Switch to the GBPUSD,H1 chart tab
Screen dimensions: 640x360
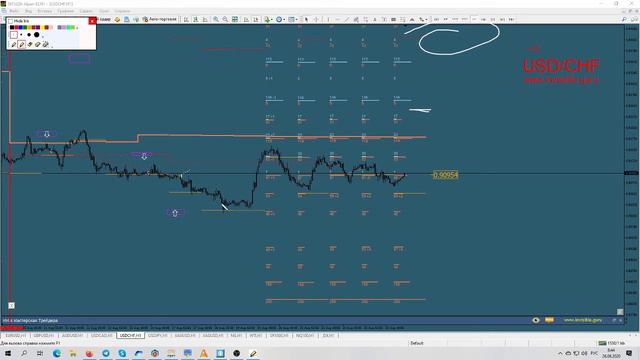click(x=44, y=336)
